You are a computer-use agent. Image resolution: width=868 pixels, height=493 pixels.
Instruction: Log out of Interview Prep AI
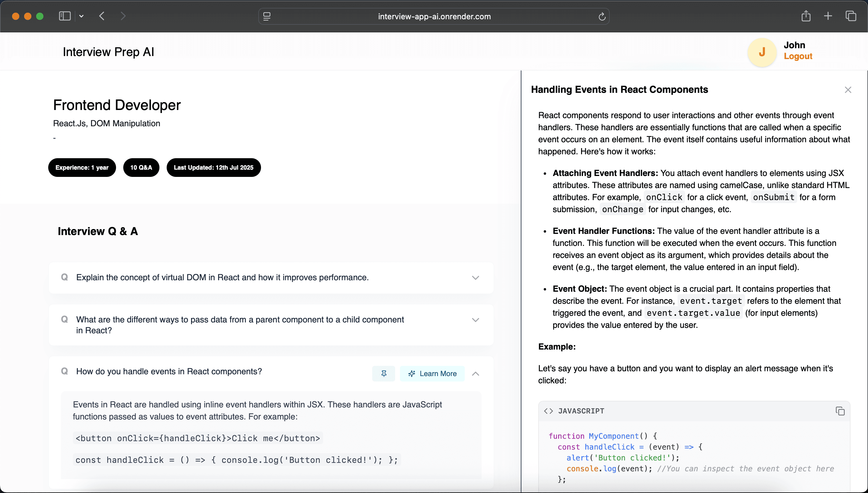[x=797, y=56]
